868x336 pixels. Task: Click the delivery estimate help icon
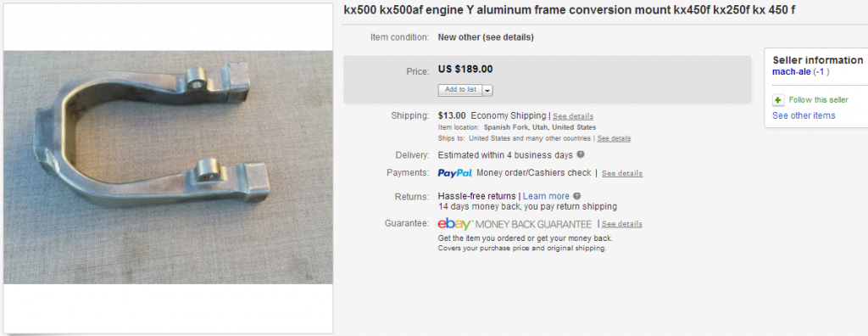580,154
